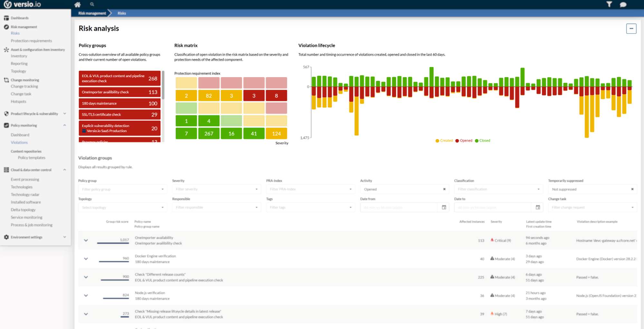Viewport: 644px width, 329px height.
Task: Collapse the Policy monitoring section
Action: (64, 125)
